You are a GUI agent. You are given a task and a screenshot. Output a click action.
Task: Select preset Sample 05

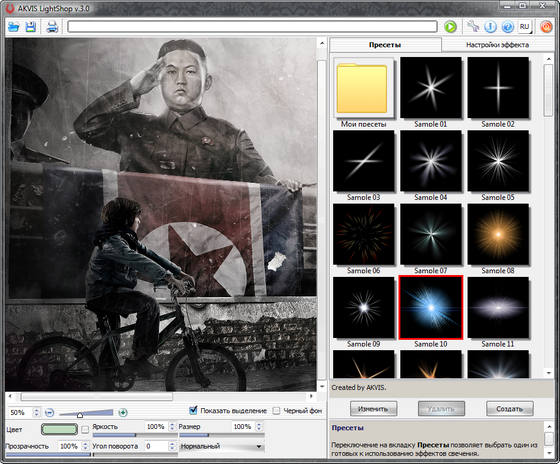pos(498,161)
